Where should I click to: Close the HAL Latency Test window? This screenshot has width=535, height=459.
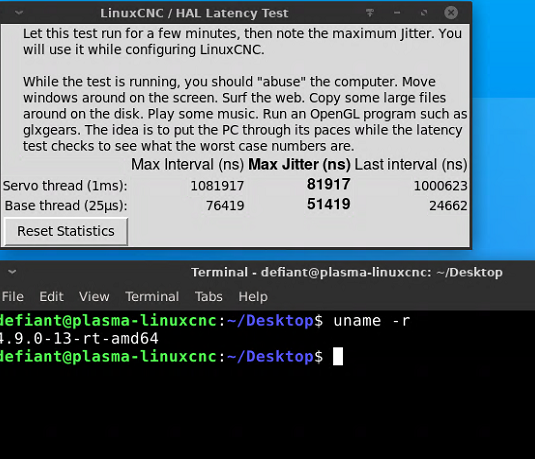[x=451, y=13]
